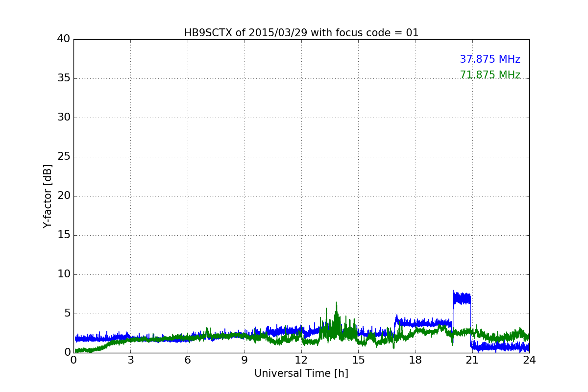The width and height of the screenshot is (588, 392).
Task: Click y-axis tick label 30
Action: click(64, 117)
